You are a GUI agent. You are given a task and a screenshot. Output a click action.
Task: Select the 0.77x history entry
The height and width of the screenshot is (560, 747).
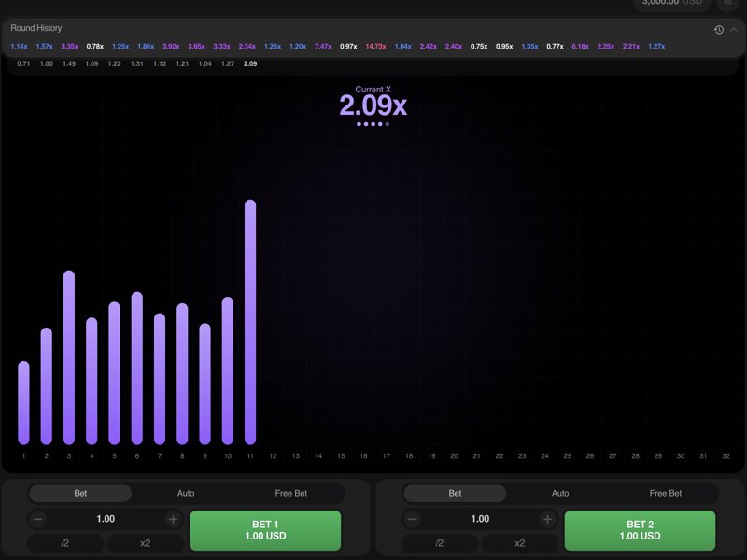click(x=555, y=46)
